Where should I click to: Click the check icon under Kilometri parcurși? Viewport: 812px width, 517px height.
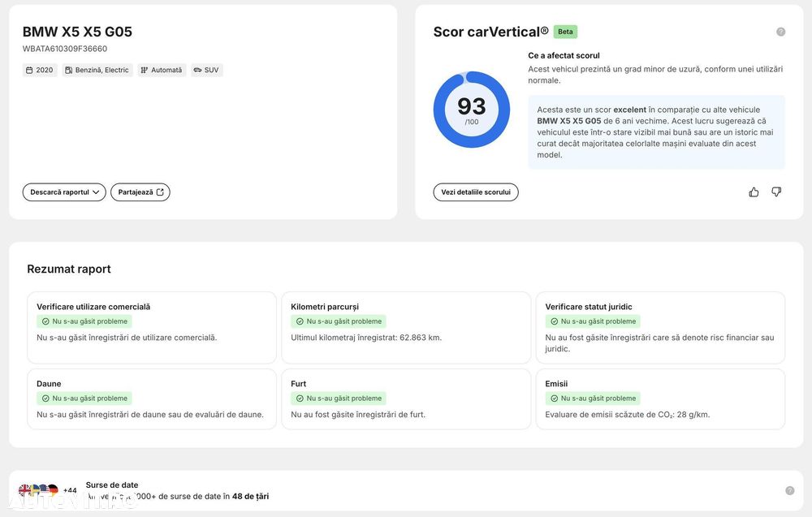[x=300, y=321]
